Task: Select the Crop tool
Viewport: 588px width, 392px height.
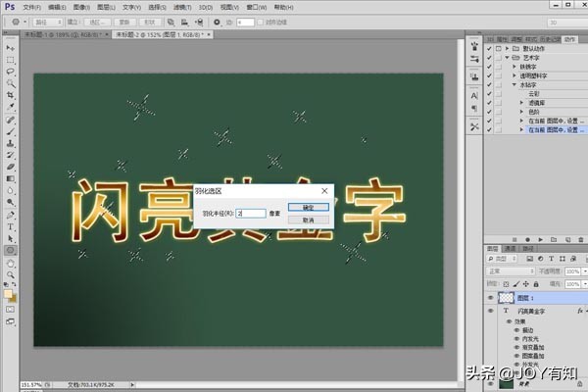Action: click(x=10, y=95)
